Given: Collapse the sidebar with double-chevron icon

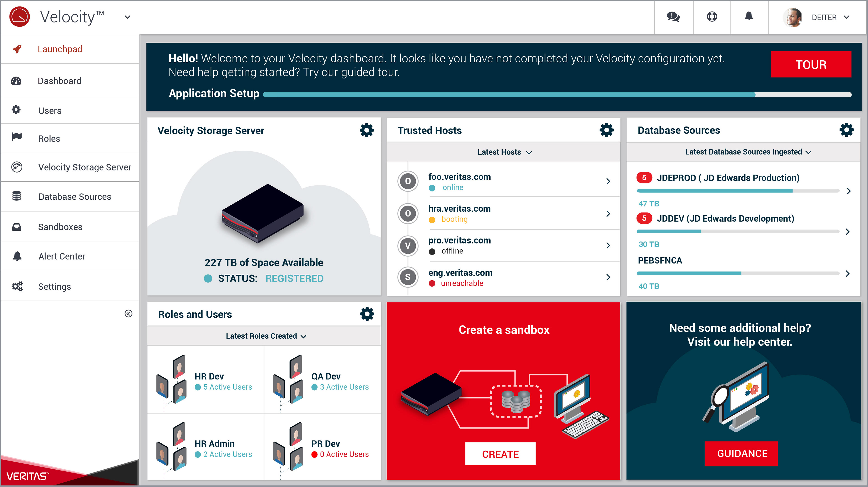Looking at the screenshot, I should click(x=128, y=314).
